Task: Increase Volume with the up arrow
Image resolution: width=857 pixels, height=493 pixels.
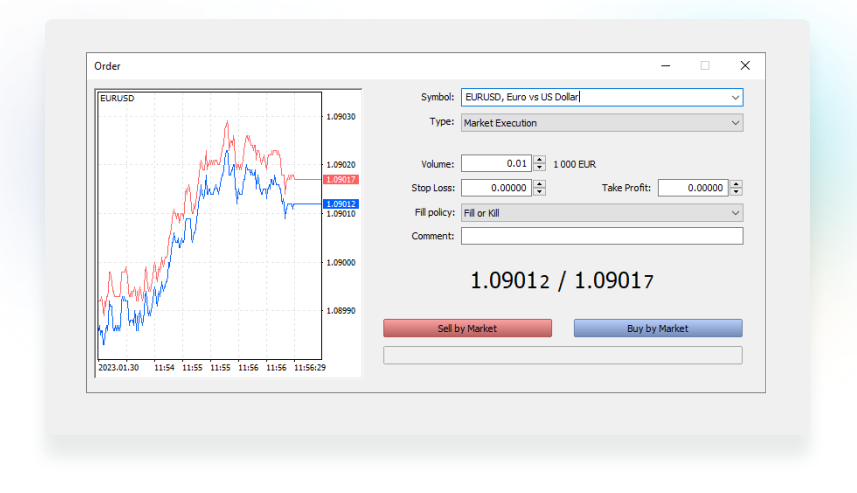Action: [539, 159]
